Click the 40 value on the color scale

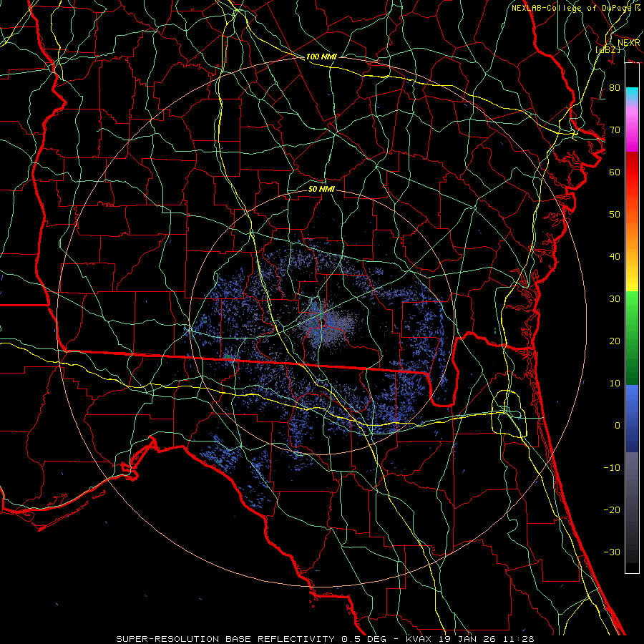pos(615,257)
